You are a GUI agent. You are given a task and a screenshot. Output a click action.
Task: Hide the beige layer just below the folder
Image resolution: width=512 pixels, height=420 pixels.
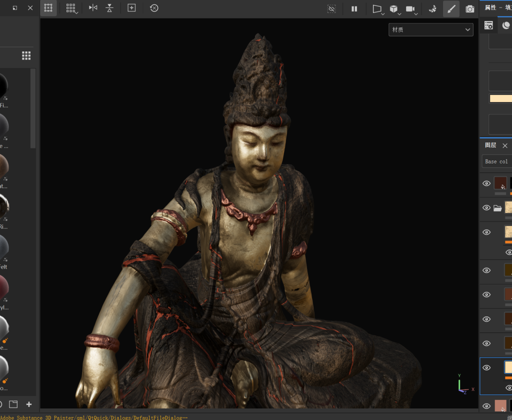pyautogui.click(x=486, y=232)
